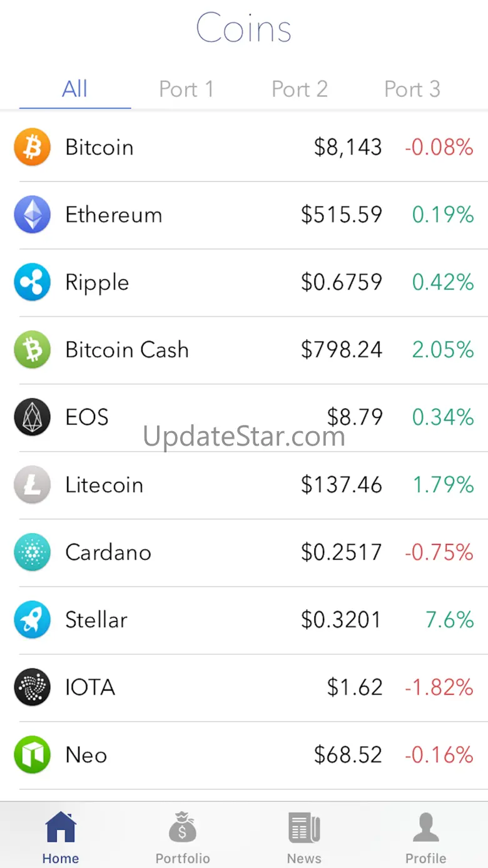The height and width of the screenshot is (868, 488).
Task: Tap the Stellar rocket icon
Action: 32,620
